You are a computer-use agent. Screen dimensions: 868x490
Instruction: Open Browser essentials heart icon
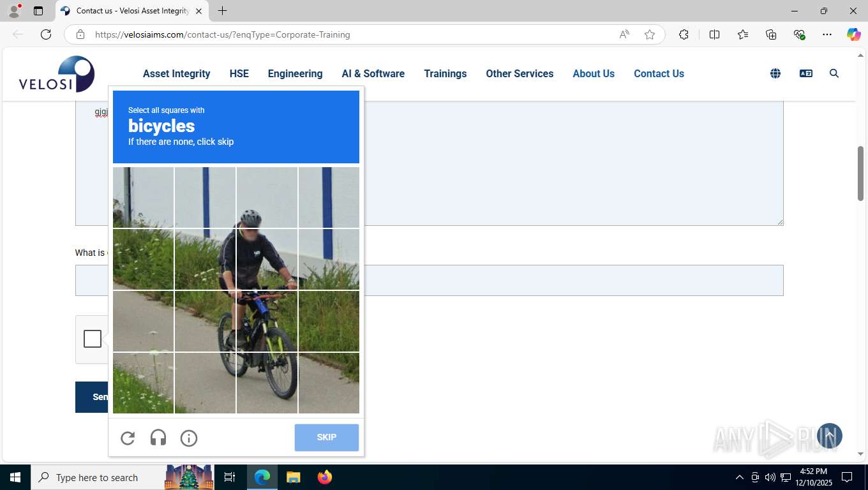click(799, 34)
